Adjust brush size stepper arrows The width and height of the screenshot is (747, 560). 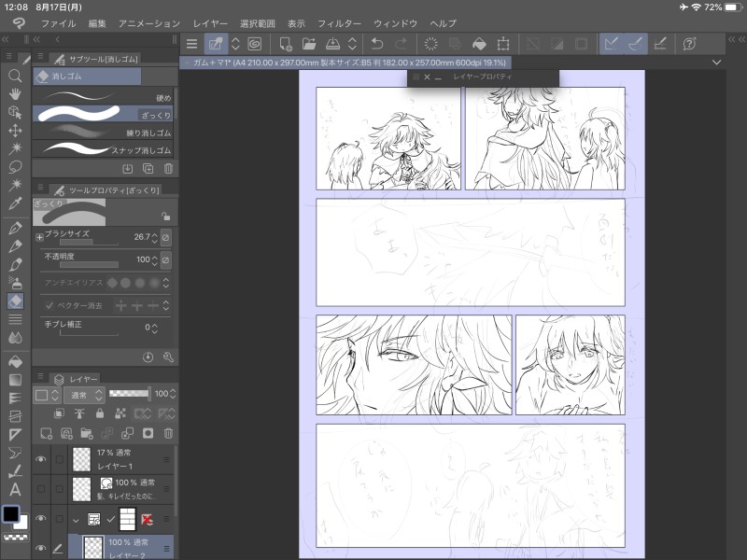point(154,237)
